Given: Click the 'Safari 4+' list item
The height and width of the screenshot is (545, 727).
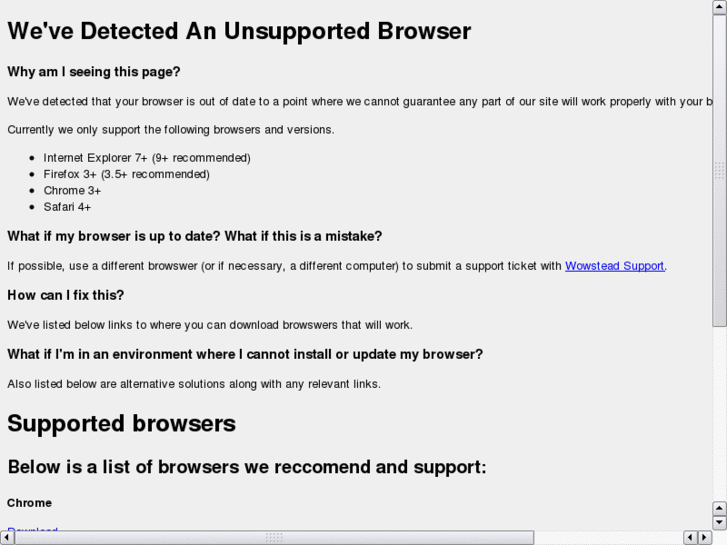Looking at the screenshot, I should coord(67,207).
